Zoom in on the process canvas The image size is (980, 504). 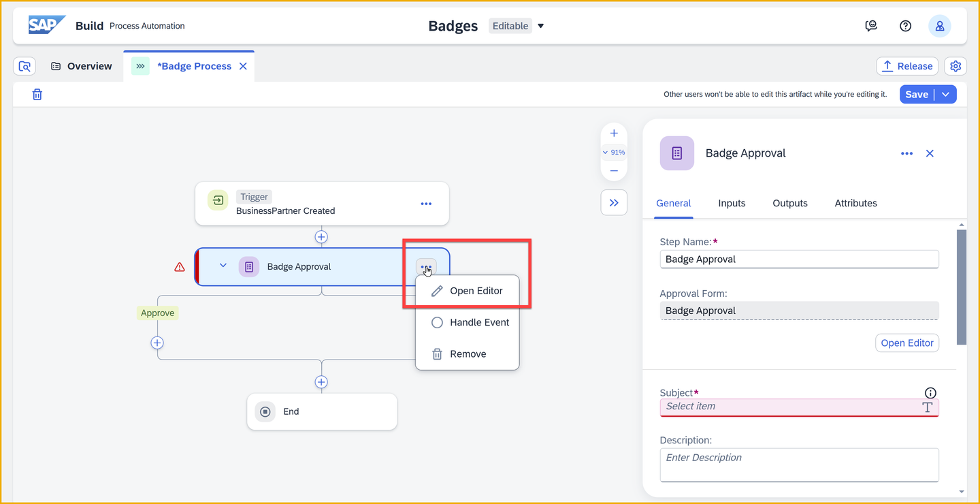(614, 133)
